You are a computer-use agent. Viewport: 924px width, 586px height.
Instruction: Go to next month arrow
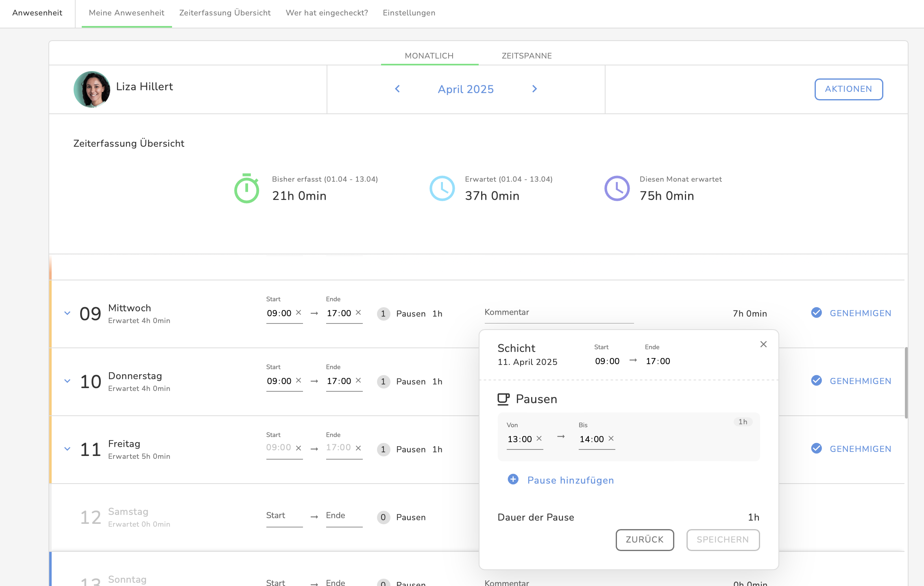(x=534, y=89)
